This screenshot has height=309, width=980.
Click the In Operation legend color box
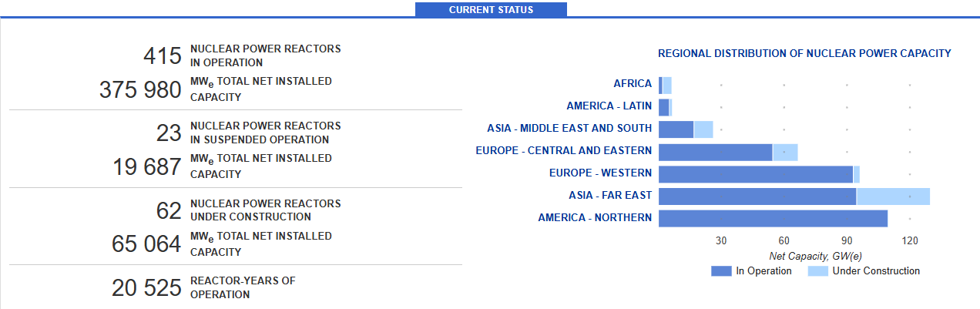pyautogui.click(x=720, y=271)
